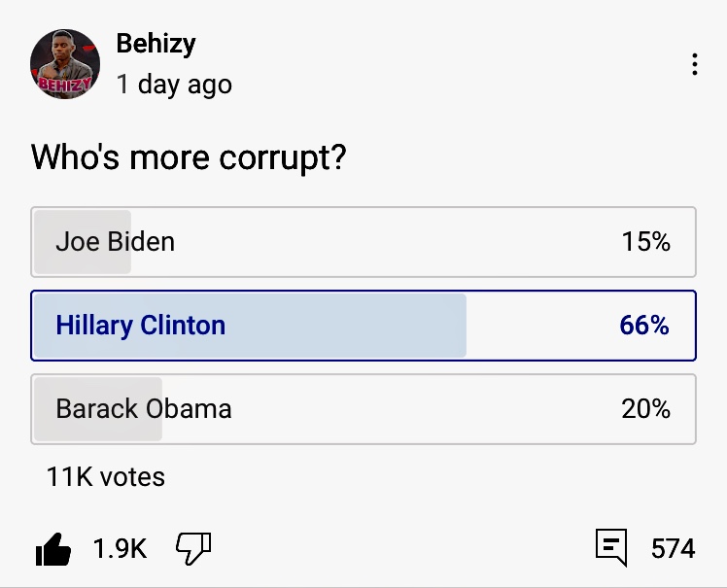Click the thumbs down dislike icon
Viewport: 727px width, 588px height.
(x=192, y=549)
